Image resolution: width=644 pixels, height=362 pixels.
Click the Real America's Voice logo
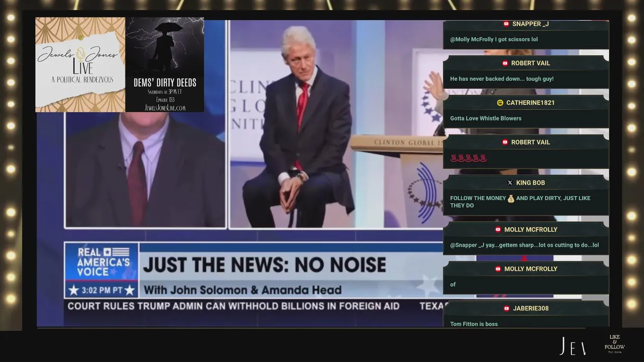click(102, 262)
